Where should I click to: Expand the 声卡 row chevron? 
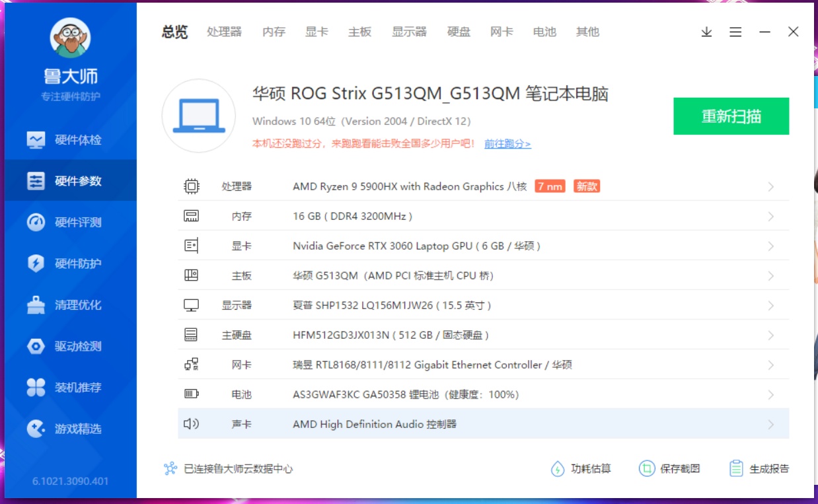[770, 425]
